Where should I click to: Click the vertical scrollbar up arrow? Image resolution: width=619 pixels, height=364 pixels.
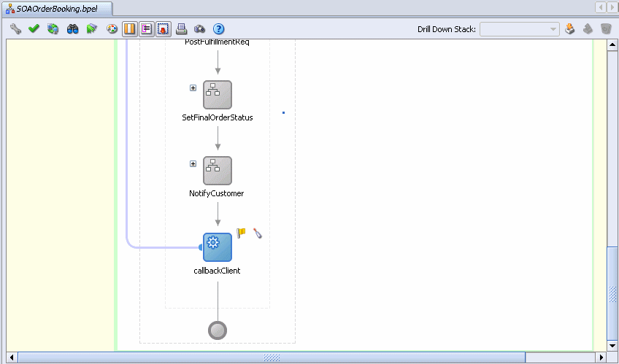(612, 44)
